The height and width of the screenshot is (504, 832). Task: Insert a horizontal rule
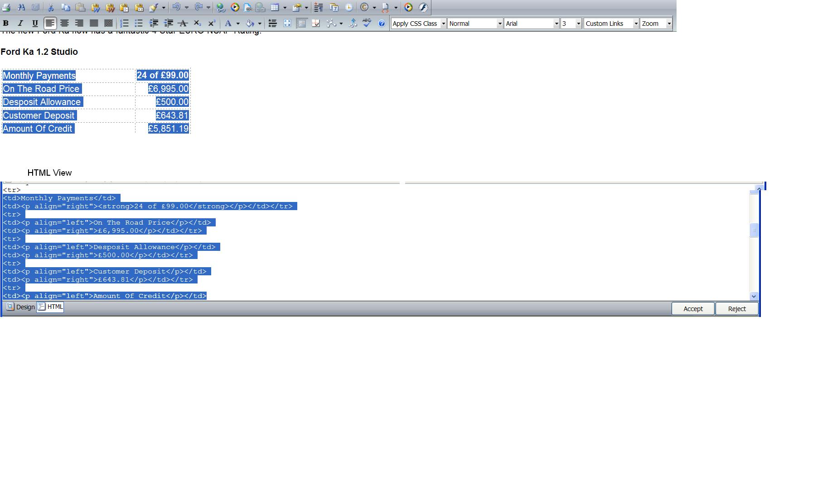[x=272, y=23]
